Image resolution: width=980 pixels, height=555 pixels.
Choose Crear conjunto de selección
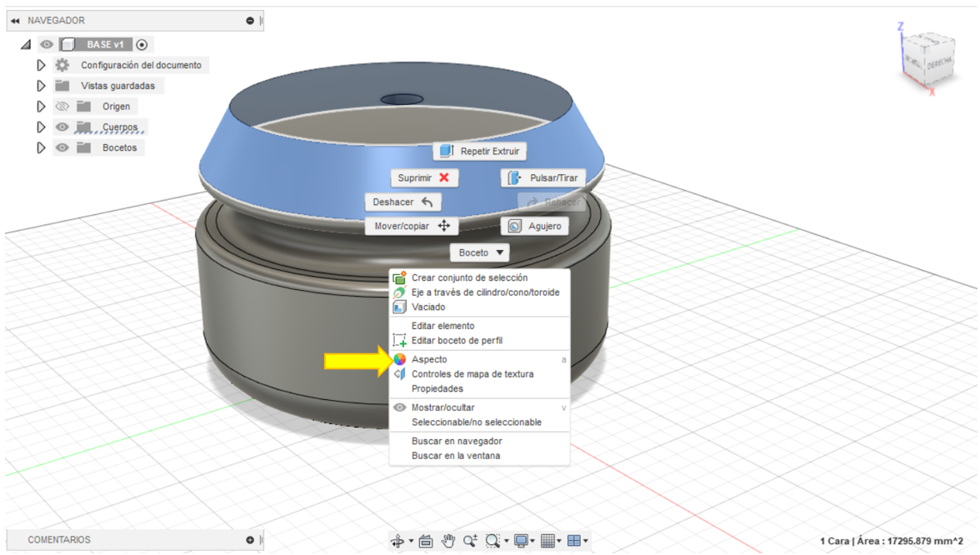(479, 277)
